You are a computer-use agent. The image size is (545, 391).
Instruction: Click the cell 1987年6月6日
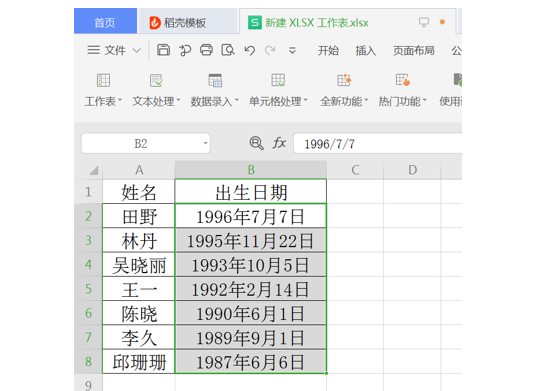(251, 361)
